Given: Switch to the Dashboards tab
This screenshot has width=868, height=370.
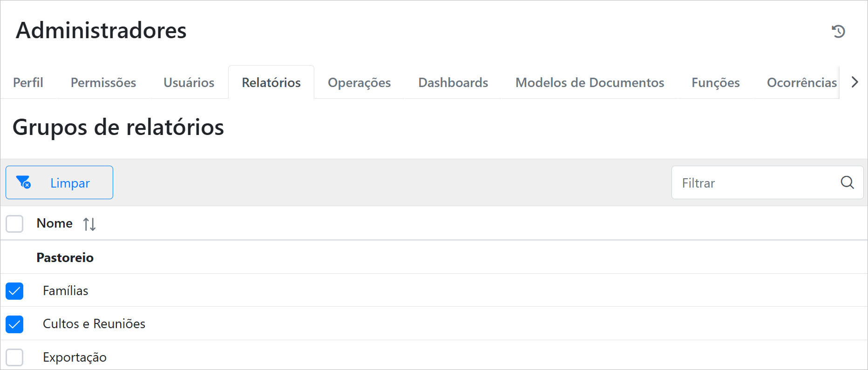Looking at the screenshot, I should click(x=453, y=82).
